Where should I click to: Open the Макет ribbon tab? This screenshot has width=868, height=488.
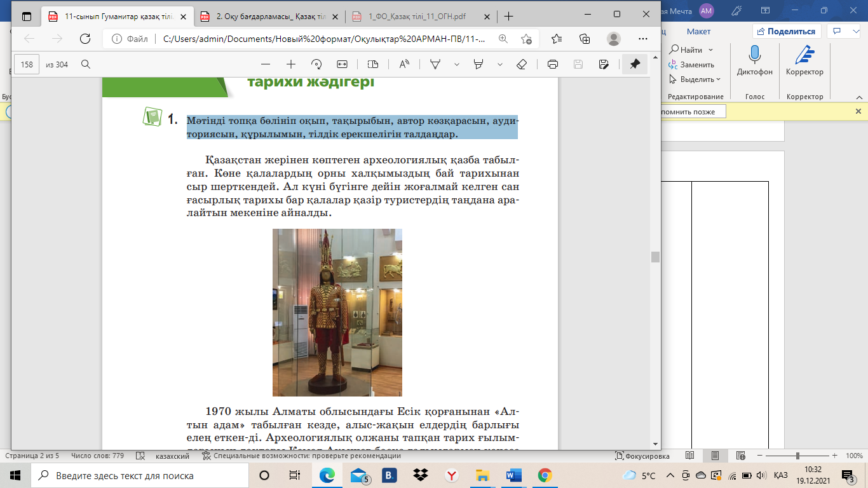(x=698, y=31)
